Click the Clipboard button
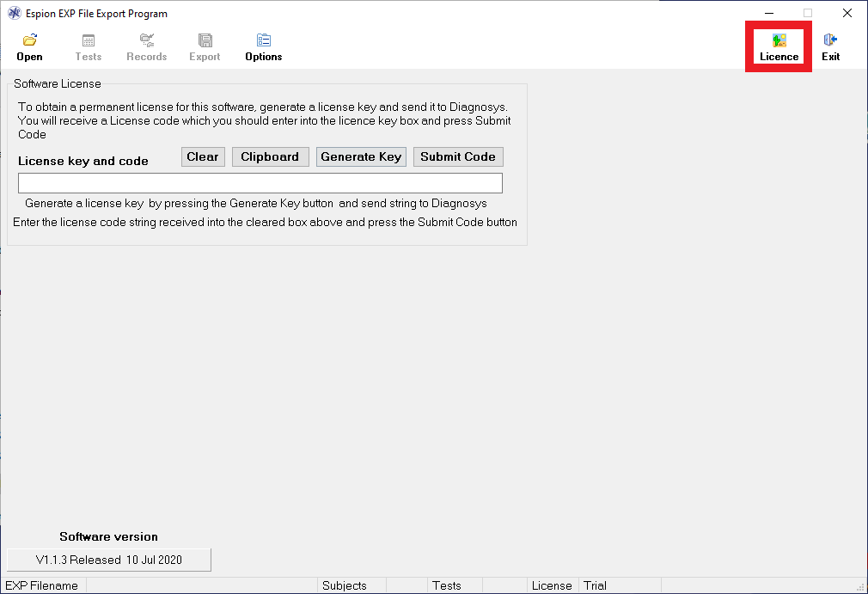The height and width of the screenshot is (594, 868). [270, 156]
